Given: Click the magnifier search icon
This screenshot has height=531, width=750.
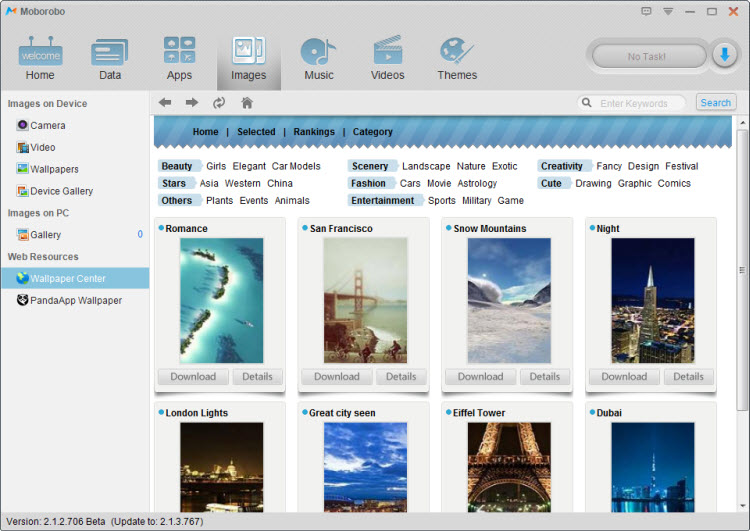Looking at the screenshot, I should (x=586, y=102).
